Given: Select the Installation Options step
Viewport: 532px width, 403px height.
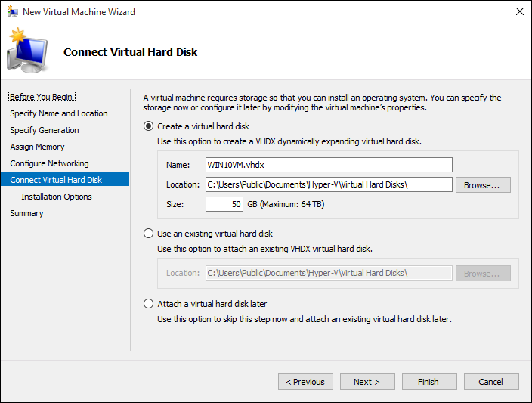Looking at the screenshot, I should coord(57,197).
